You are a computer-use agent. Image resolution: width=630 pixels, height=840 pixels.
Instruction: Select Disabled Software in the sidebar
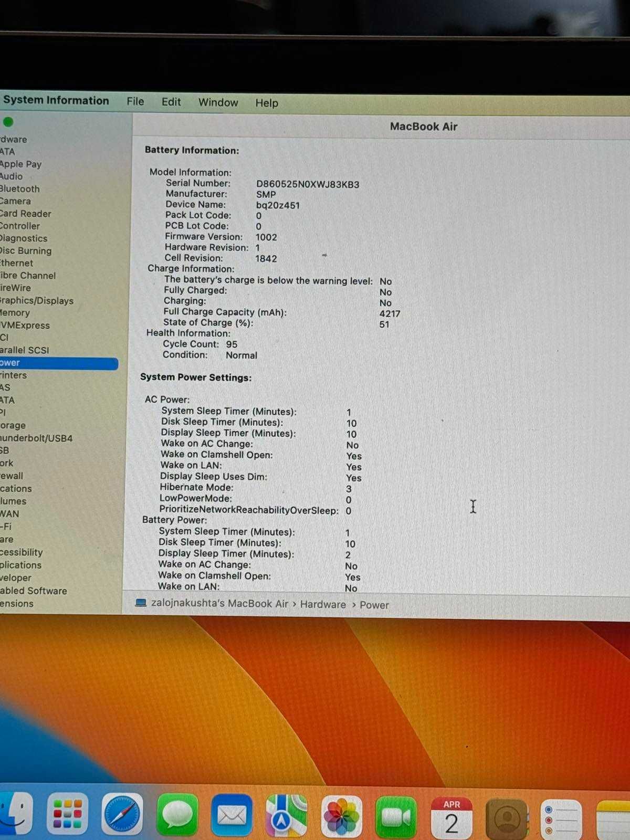tap(34, 591)
